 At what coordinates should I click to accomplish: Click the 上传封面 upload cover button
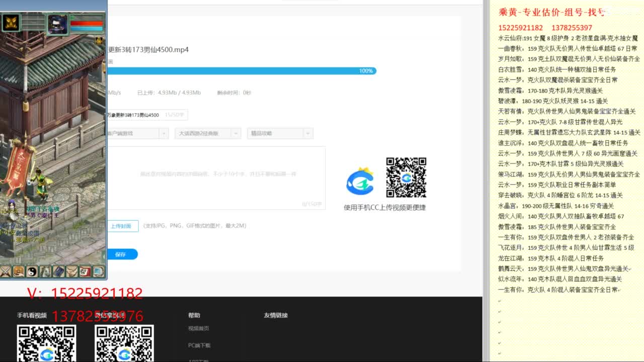(x=122, y=226)
